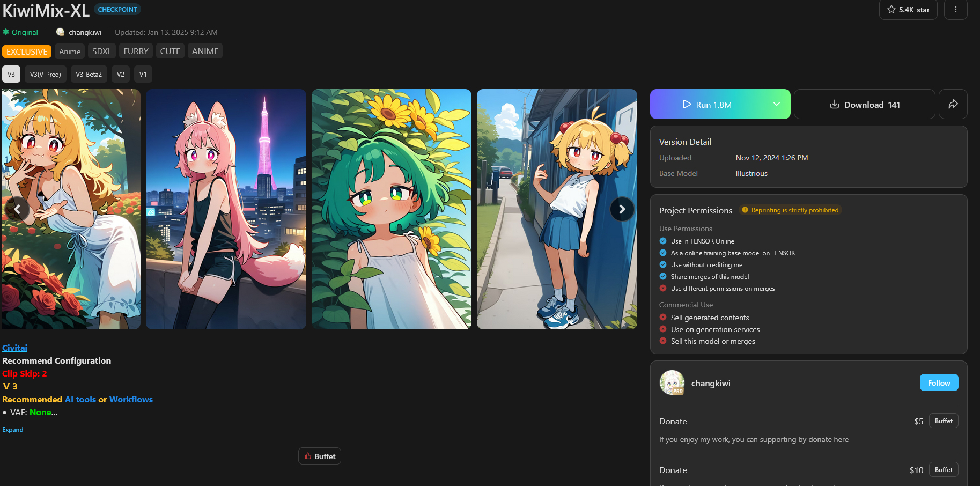Open the three-dot more options menu

955,10
